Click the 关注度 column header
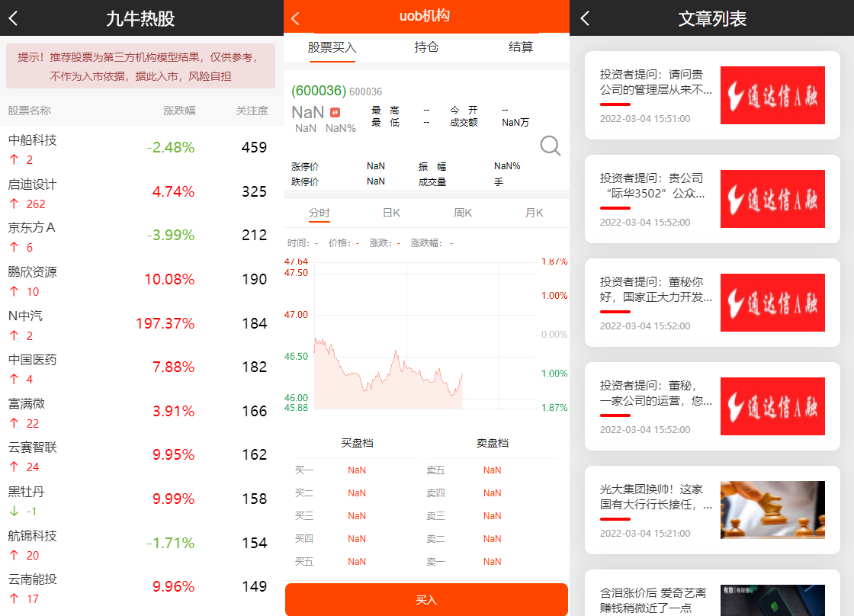Image resolution: width=854 pixels, height=616 pixels. click(252, 111)
